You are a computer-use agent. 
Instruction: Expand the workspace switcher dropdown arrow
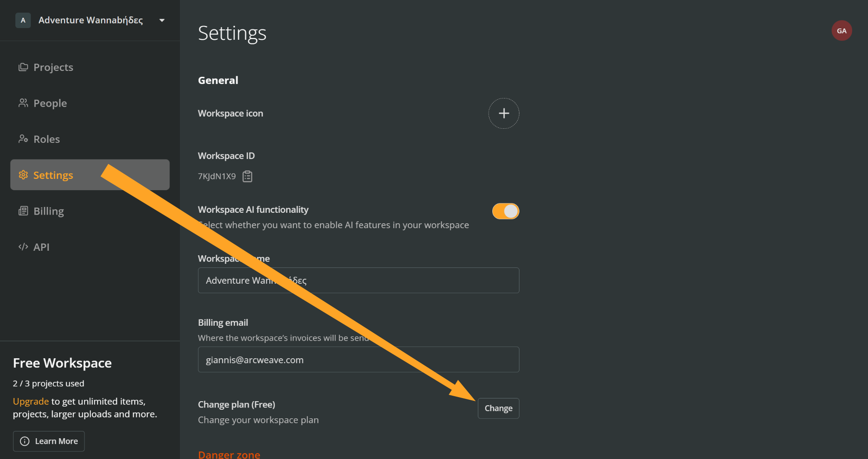click(x=162, y=20)
